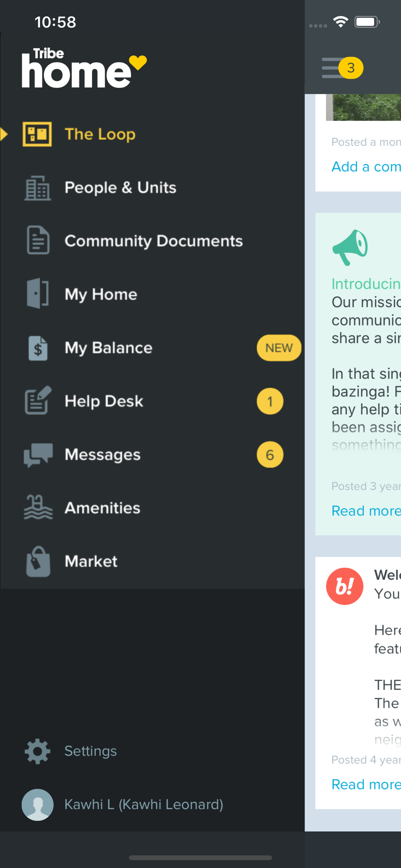
Task: Tap the Help Desk pencil note icon
Action: [x=38, y=400]
